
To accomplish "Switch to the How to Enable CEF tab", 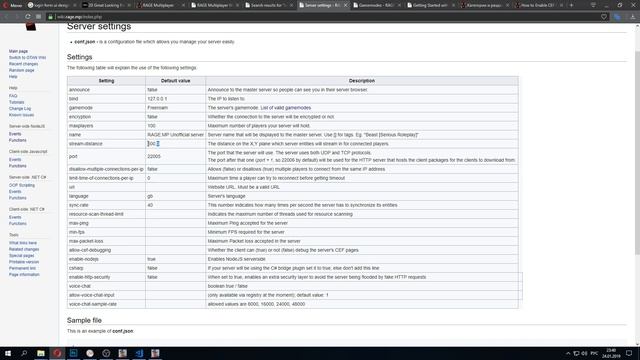I will (x=539, y=5).
